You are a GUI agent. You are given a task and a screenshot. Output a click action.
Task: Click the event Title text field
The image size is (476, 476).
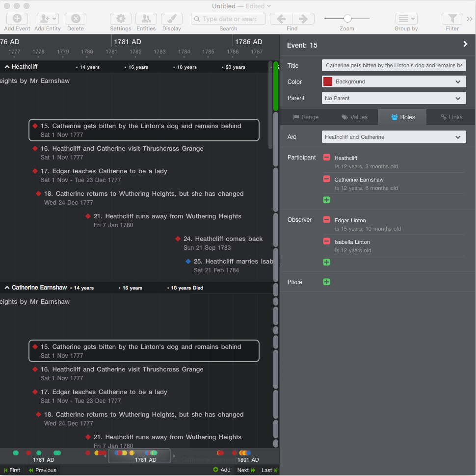pos(394,65)
